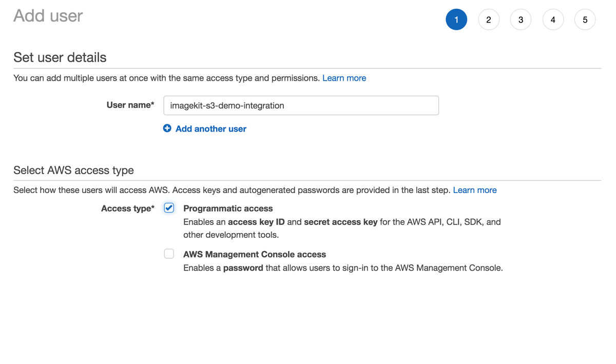
Task: Click the bold Programmatic access label
Action: point(228,208)
